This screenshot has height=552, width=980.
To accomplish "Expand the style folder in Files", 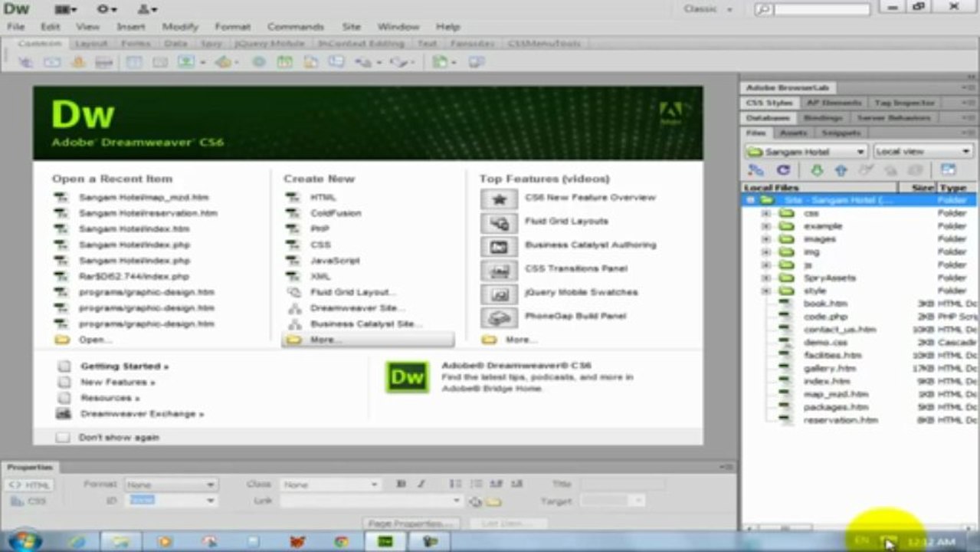I will pos(765,291).
